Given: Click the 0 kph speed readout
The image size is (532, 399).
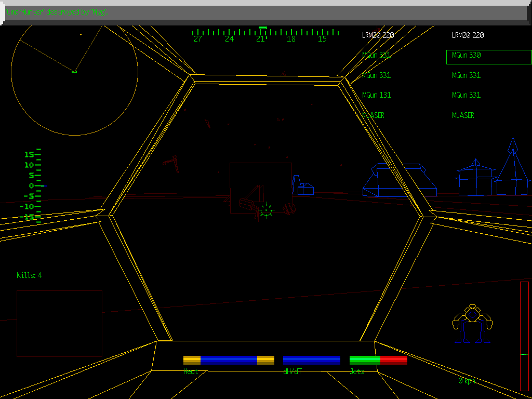Looking at the screenshot, I should pos(467,381).
